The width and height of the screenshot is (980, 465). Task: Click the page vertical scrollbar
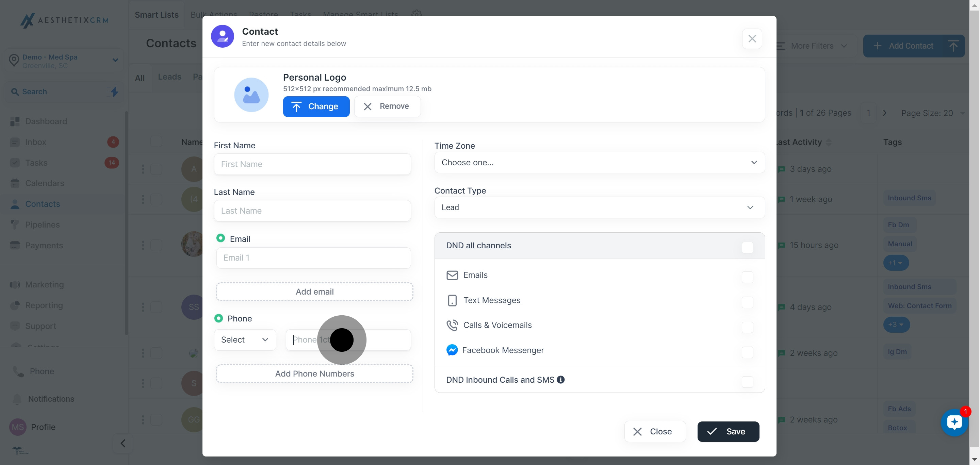pos(974,228)
